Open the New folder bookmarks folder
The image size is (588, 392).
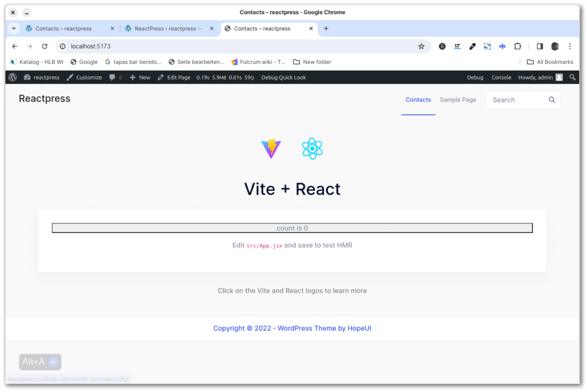312,62
